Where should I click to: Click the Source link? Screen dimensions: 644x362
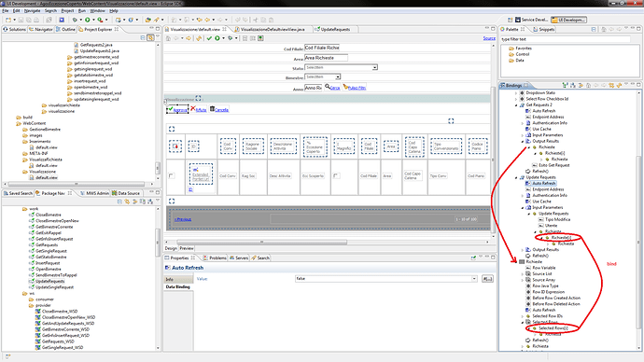489,38
